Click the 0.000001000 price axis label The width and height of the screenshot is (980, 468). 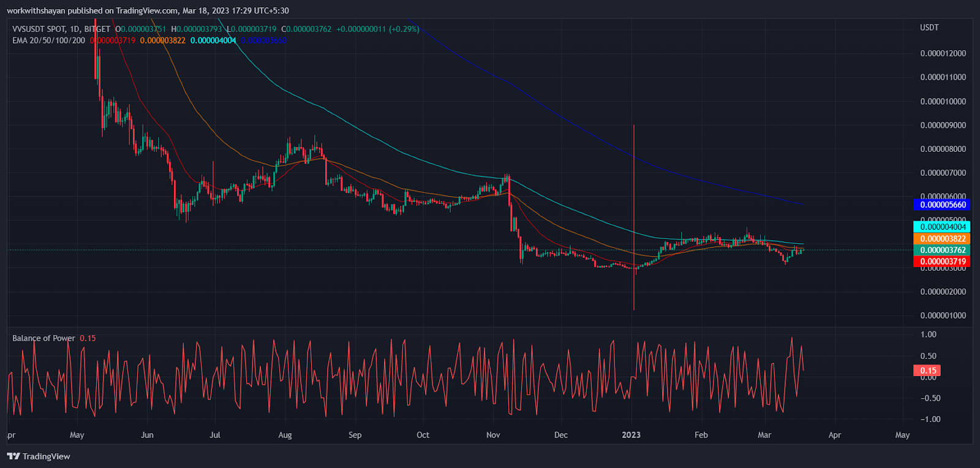[x=943, y=315]
